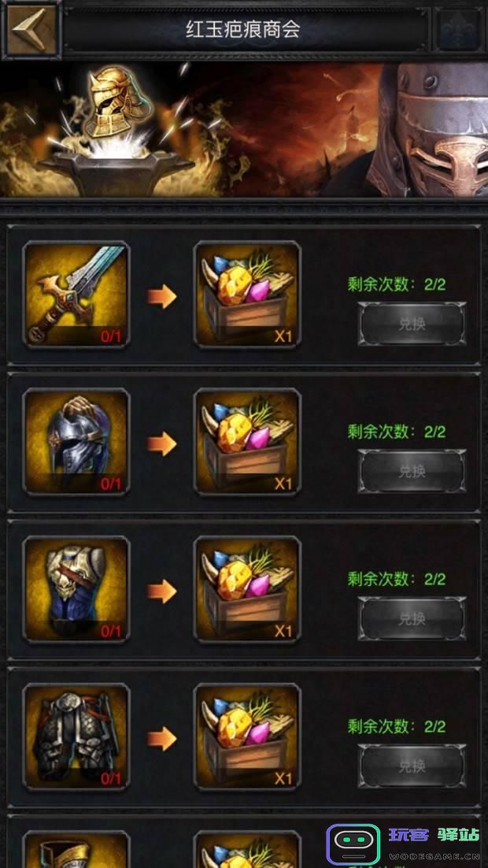Select the steel helmet item icon
Image resolution: width=488 pixels, height=868 pixels.
[x=76, y=442]
